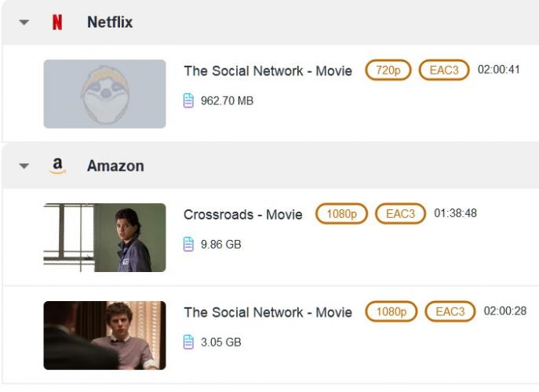Open the Amazon Social Network thumbnail
Viewport: 539px width, 392px height.
tap(104, 336)
